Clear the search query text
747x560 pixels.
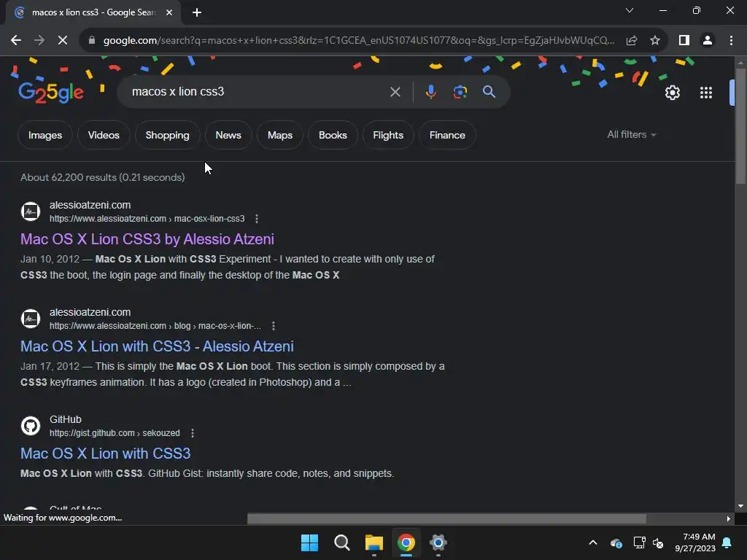(x=395, y=92)
